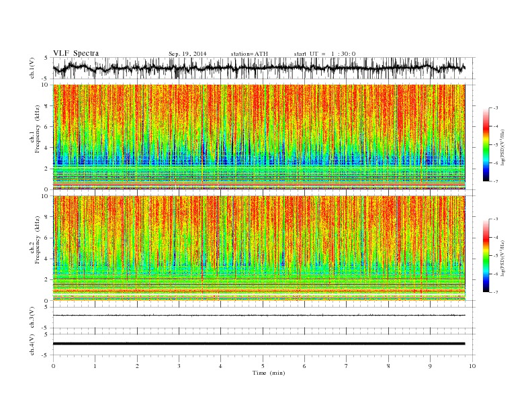The width and height of the screenshot is (532, 411).
Task: Click the "8" kHz tick of ch.1 spectrogram
Action: tap(47, 106)
